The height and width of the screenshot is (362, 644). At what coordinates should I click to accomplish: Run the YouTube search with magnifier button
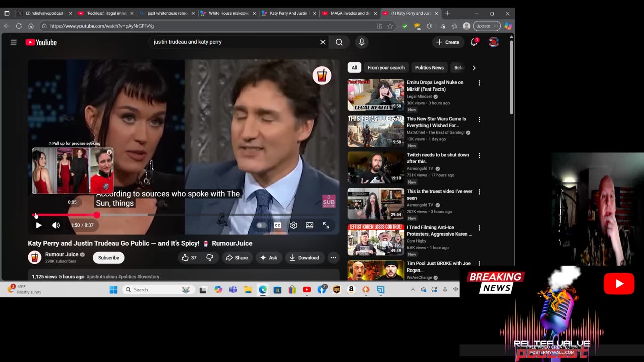[339, 42]
